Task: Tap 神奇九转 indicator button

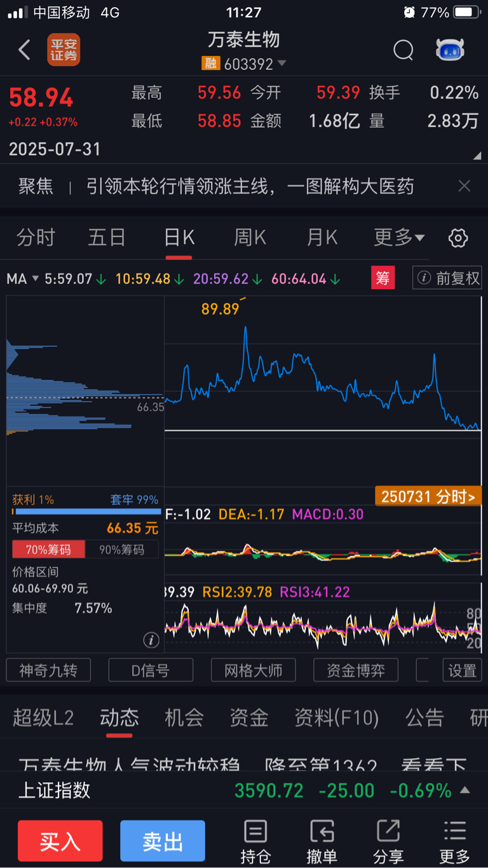Action: tap(48, 670)
